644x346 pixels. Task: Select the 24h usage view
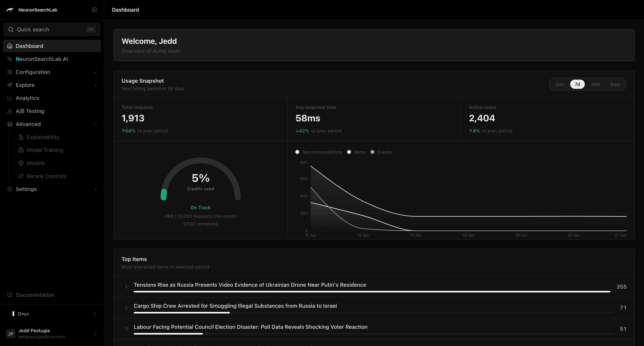point(560,84)
